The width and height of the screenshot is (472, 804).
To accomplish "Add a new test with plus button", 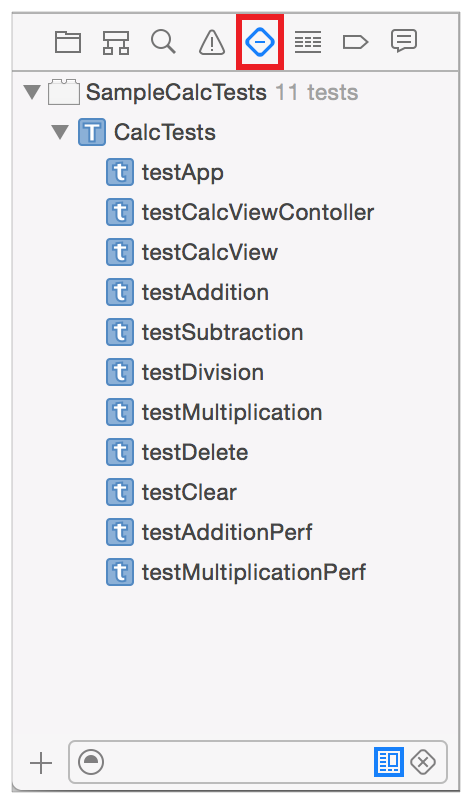I will pos(41,763).
